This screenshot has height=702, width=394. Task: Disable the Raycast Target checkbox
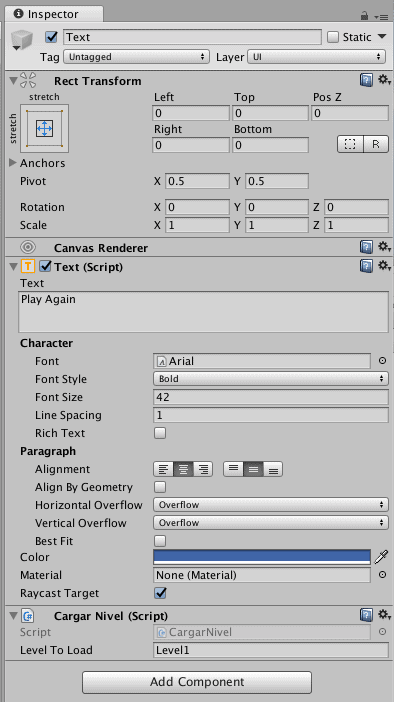pos(160,593)
